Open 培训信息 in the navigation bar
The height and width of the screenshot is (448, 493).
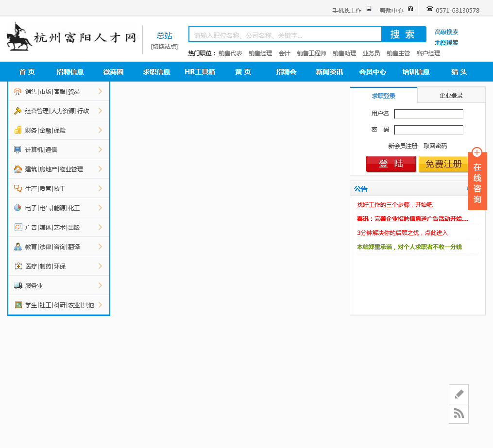[x=416, y=72]
